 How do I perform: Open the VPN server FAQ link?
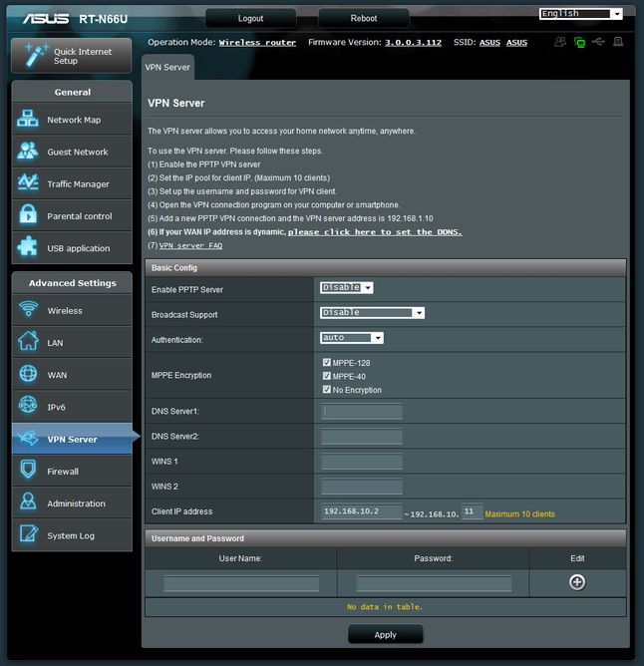tap(190, 245)
